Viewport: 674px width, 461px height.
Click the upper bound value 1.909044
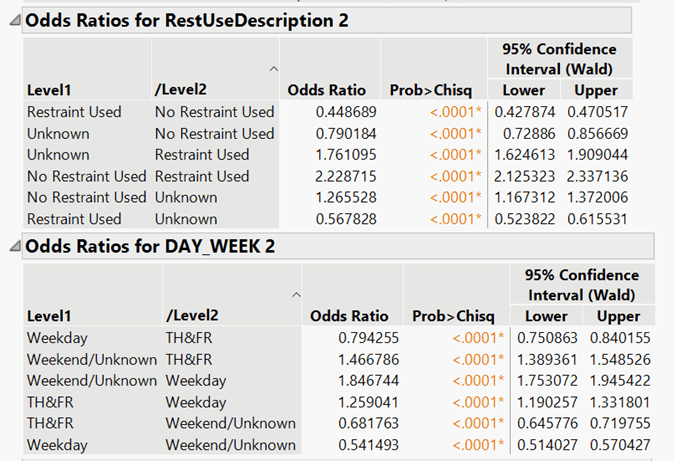click(594, 155)
